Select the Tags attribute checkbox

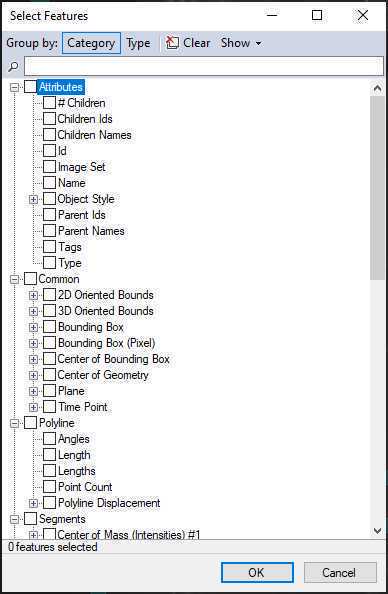(49, 247)
